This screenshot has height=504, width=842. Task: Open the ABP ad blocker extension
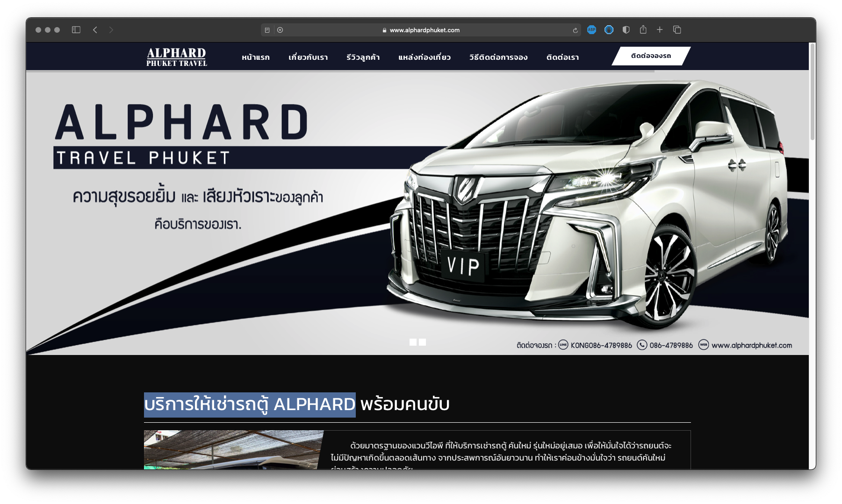pyautogui.click(x=591, y=29)
